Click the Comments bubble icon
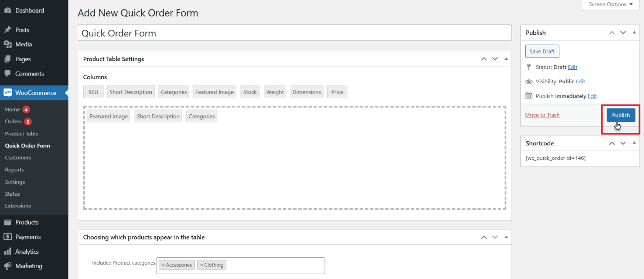Image resolution: width=644 pixels, height=279 pixels. point(8,73)
